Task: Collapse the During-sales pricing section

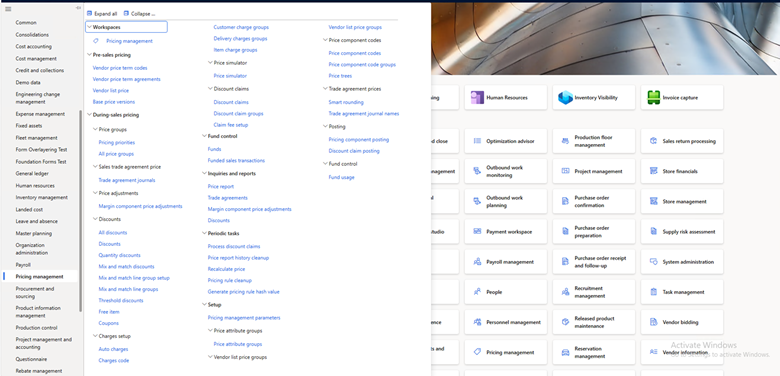Action: (90, 115)
